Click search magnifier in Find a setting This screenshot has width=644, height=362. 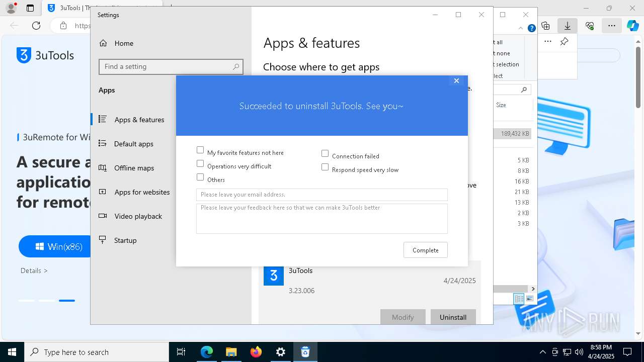click(x=236, y=66)
